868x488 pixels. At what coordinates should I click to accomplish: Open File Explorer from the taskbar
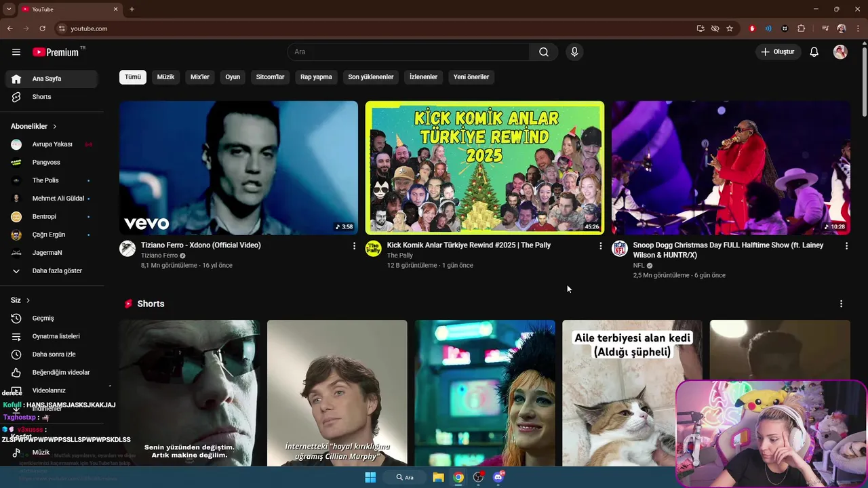tap(438, 477)
